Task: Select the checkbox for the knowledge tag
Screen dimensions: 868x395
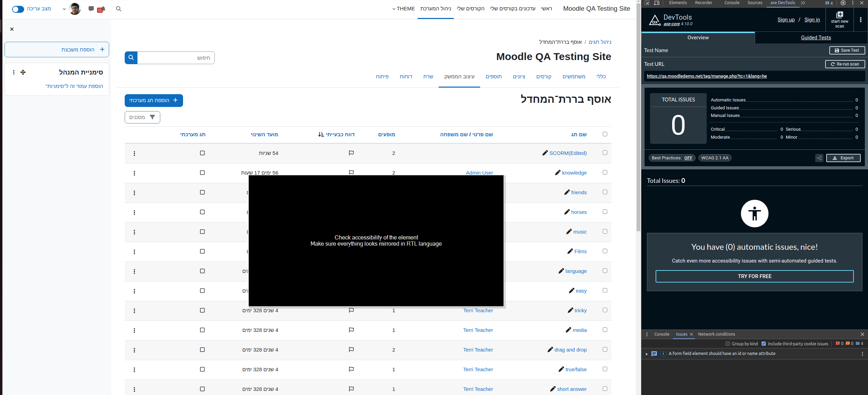Action: (605, 172)
